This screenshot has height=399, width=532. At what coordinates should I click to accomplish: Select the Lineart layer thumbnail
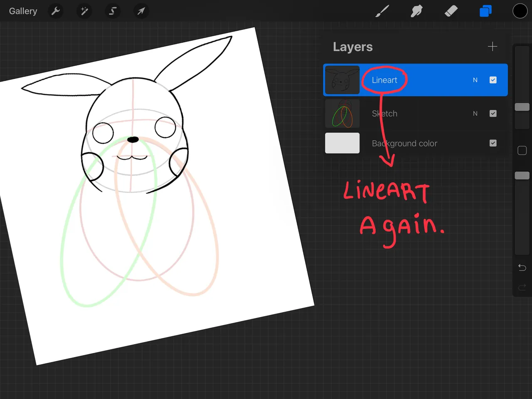click(342, 80)
